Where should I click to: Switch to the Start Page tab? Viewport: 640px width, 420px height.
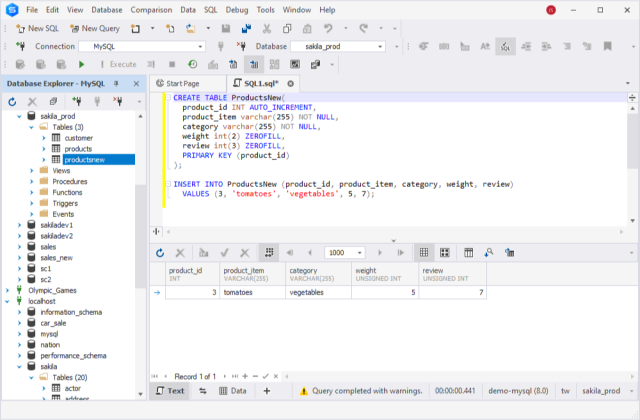coord(178,84)
